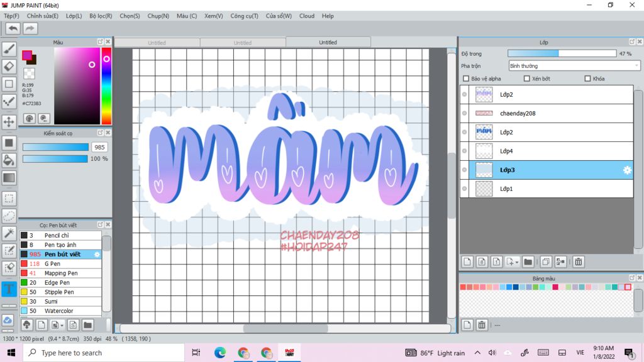Click the foreground magenta color swatch
The height and width of the screenshot is (362, 644).
[x=27, y=55]
